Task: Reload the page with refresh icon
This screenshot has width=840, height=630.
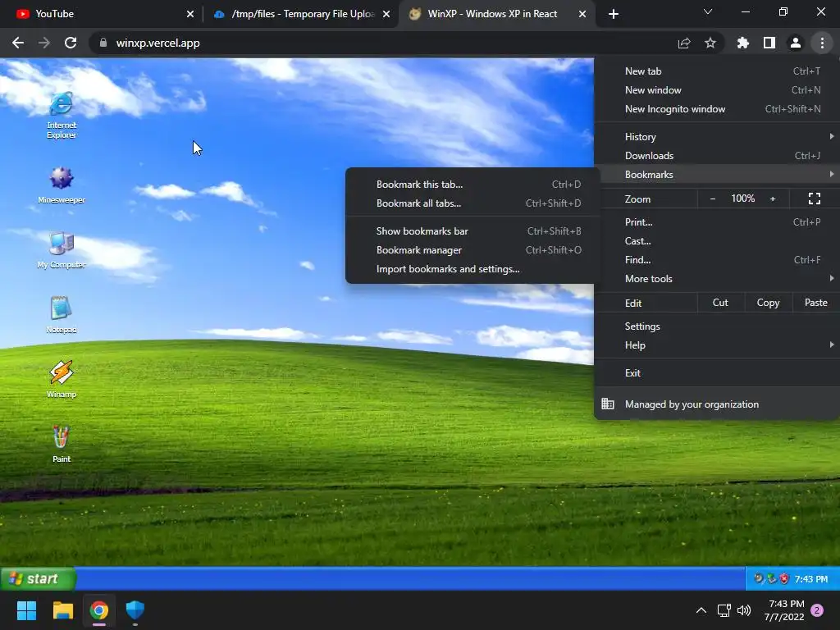Action: 71,43
